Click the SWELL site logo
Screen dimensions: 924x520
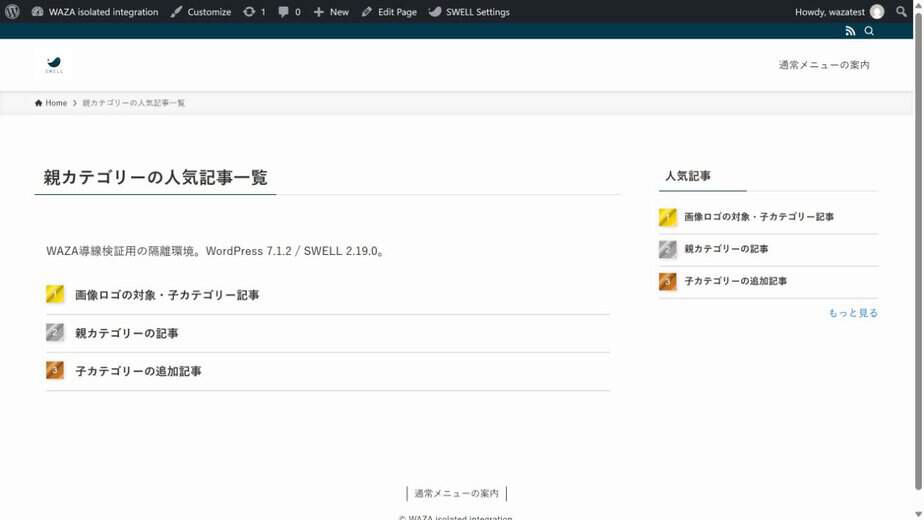click(x=54, y=65)
